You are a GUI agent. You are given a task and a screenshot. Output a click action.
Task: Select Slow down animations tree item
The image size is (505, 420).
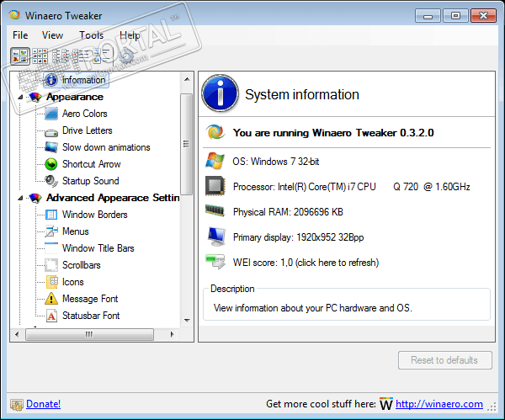pos(106,147)
